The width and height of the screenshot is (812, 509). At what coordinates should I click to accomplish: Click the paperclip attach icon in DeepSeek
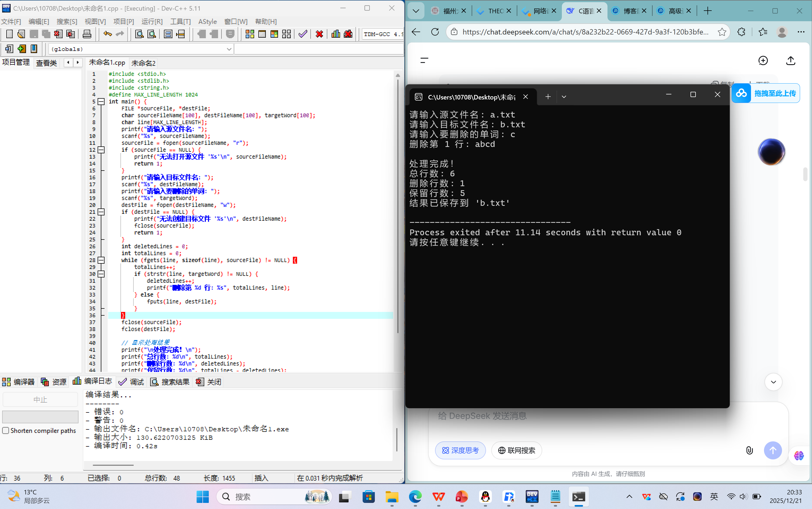(x=749, y=450)
